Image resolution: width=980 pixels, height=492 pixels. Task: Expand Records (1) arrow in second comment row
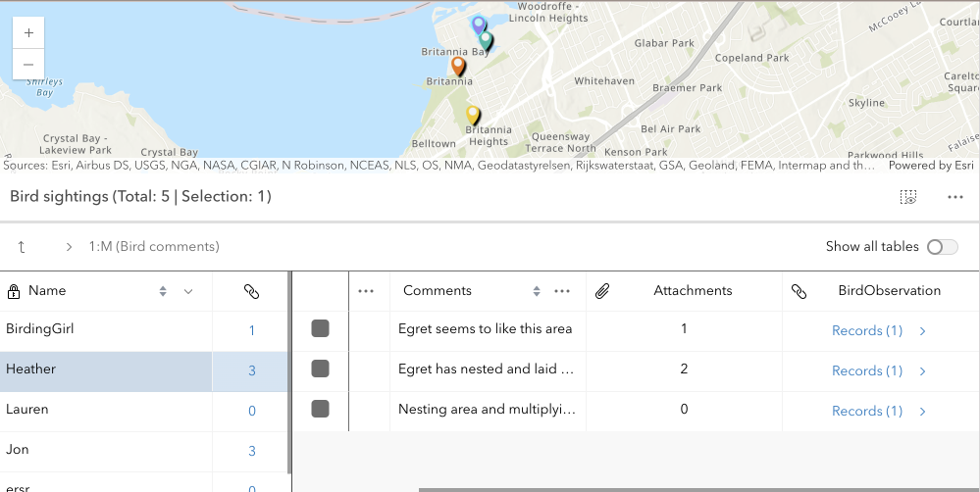click(922, 370)
